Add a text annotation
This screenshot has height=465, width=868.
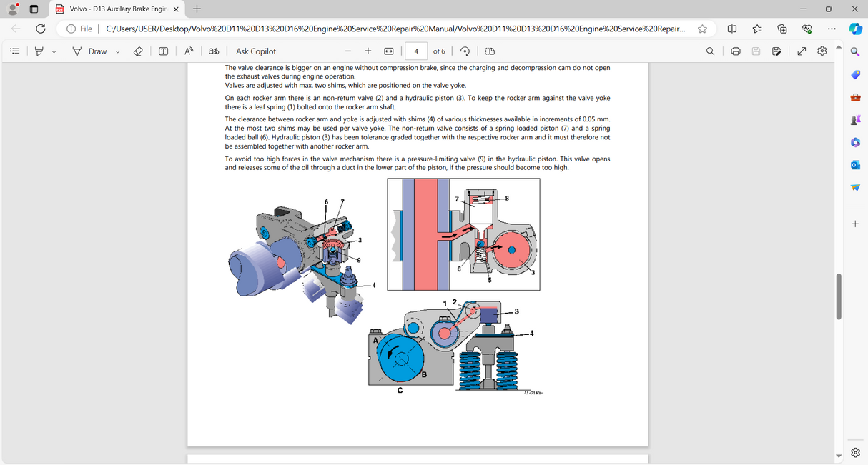click(x=163, y=51)
